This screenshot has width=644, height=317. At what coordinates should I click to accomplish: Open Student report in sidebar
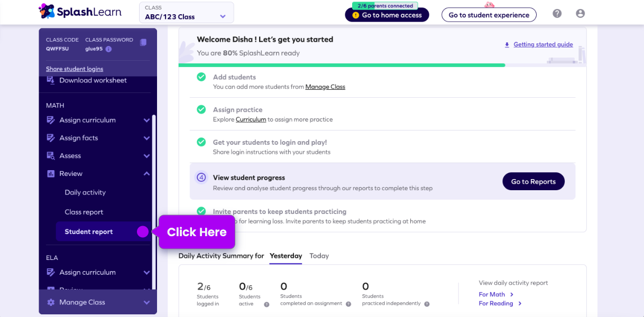(89, 232)
